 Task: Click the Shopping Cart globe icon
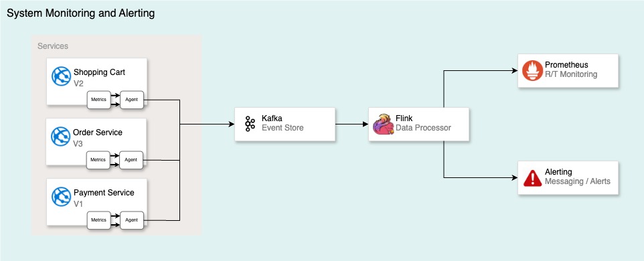tap(62, 76)
